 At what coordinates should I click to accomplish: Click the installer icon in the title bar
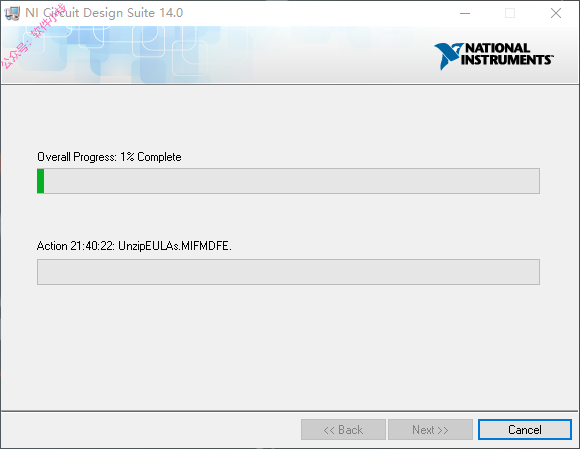(x=12, y=13)
